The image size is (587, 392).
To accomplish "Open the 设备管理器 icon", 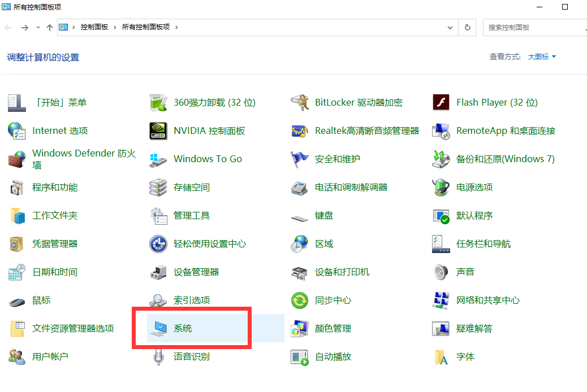I will (x=158, y=272).
